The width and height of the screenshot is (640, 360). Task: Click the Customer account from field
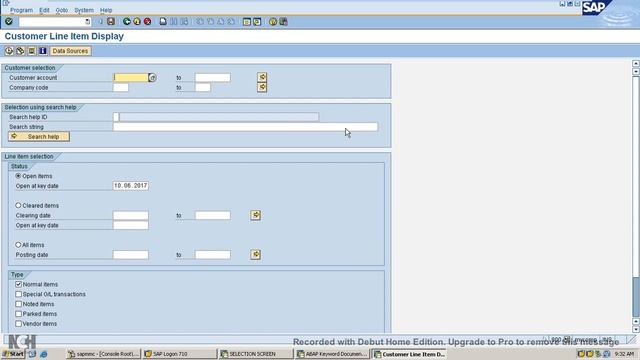131,78
